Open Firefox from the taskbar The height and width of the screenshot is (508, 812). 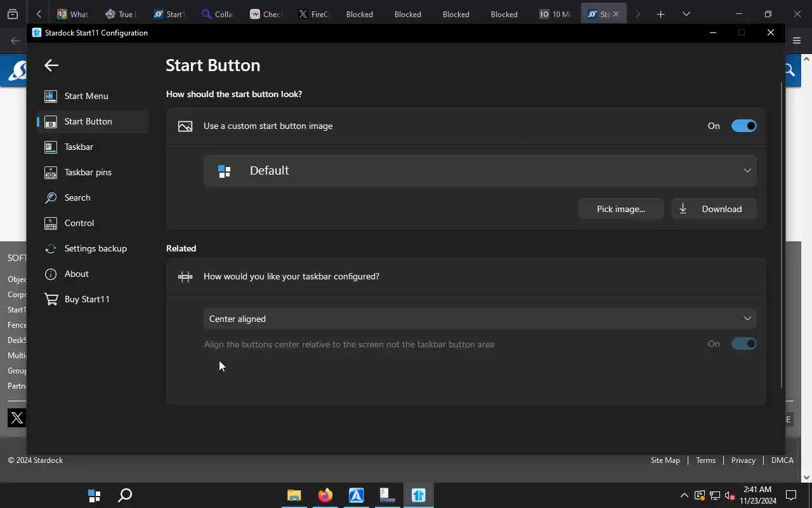click(x=325, y=495)
